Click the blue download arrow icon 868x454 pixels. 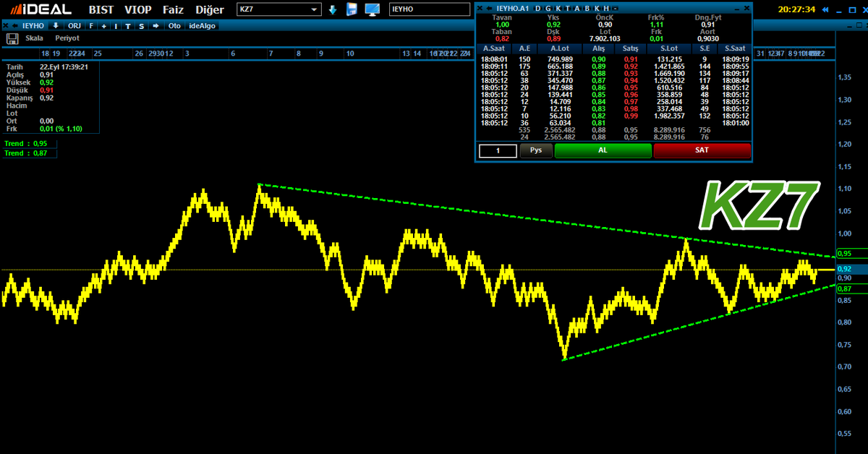coord(333,9)
